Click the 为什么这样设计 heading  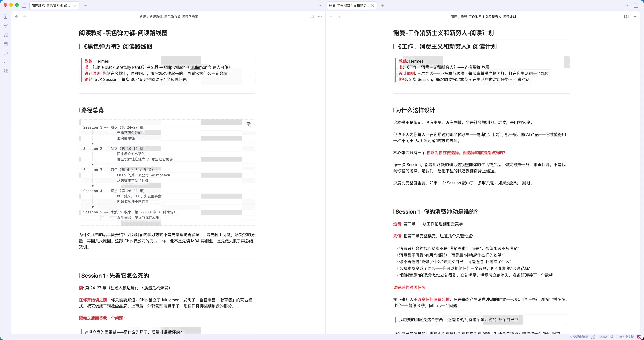[x=415, y=110]
